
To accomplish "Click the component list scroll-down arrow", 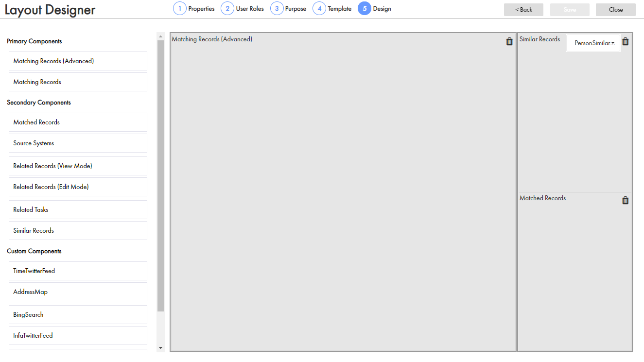I will (x=161, y=348).
